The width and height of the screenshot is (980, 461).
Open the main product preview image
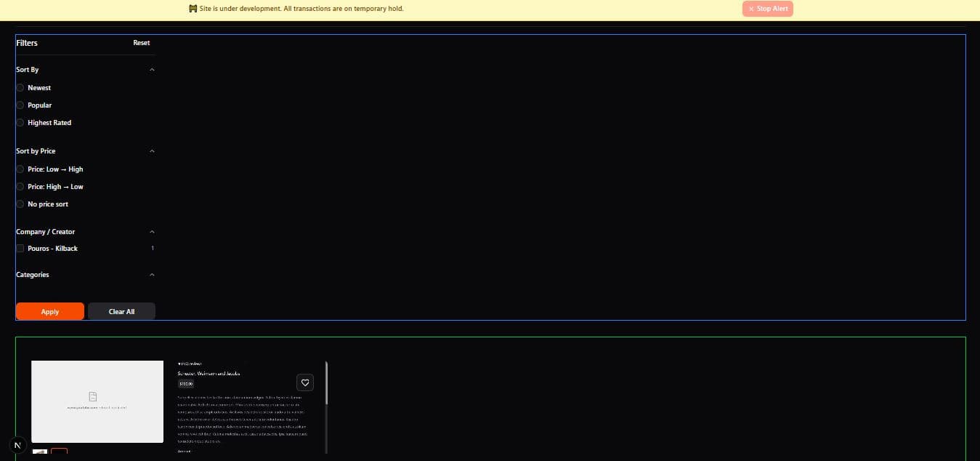(x=97, y=401)
